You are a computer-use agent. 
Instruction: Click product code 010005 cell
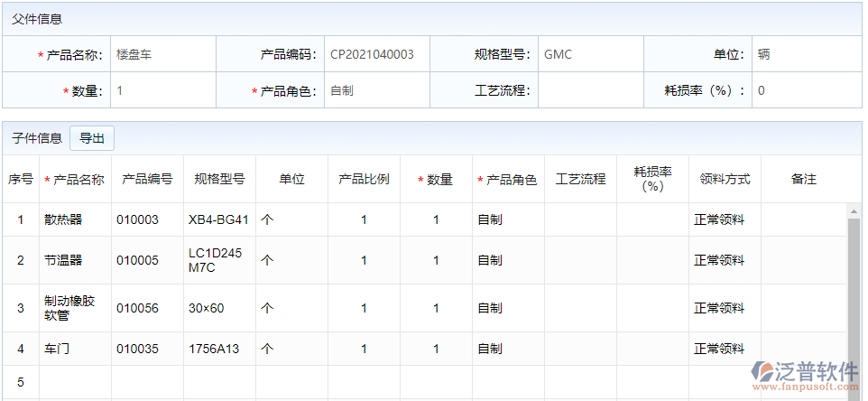click(147, 260)
